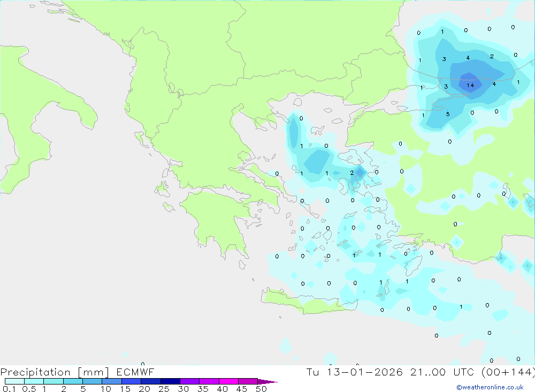Click the 30–35 mm purple legend swatch
Image resolution: width=535 pixels, height=392 pixels.
(x=190, y=381)
